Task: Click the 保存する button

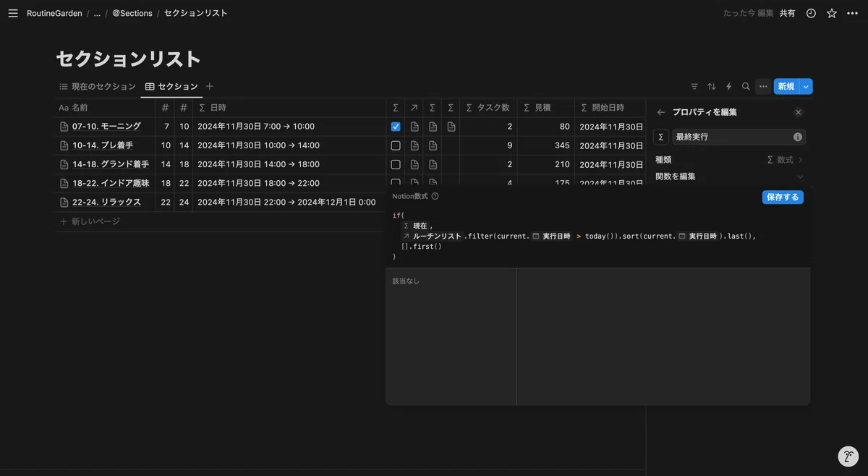Action: coord(783,197)
